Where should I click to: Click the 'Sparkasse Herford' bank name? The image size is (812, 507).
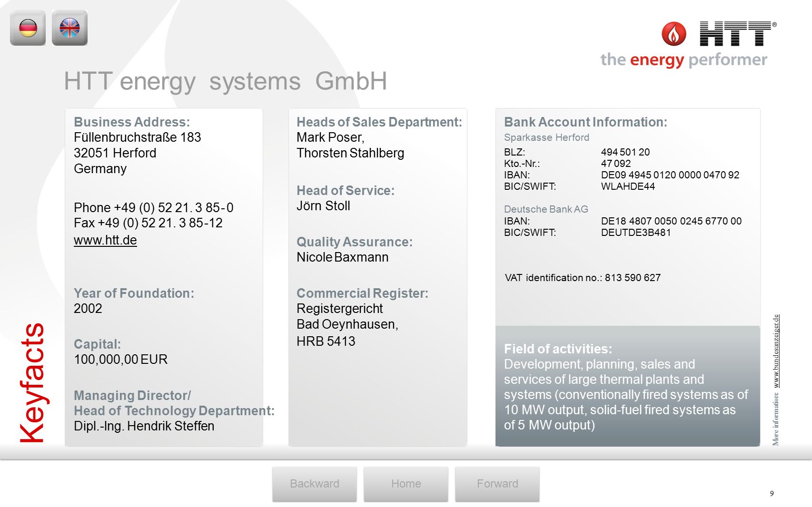[547, 137]
